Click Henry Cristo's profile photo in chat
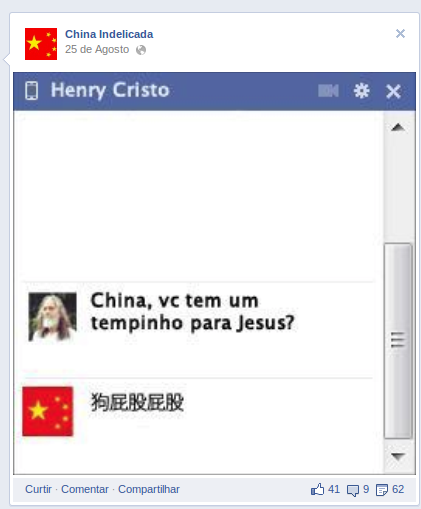Screen dimensions: 421x509 point(52,317)
